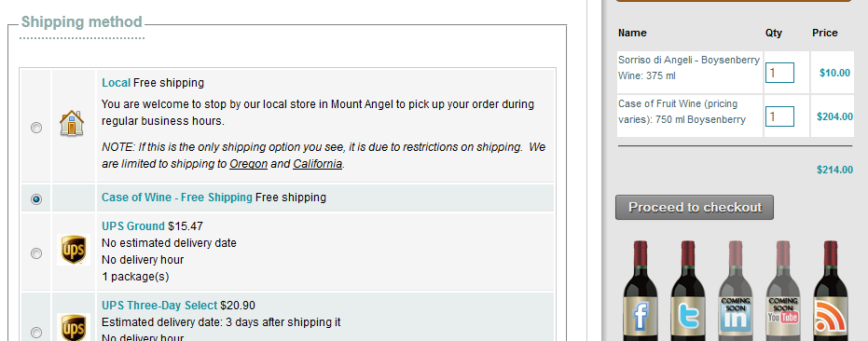Edit quantity for Case of Fruit Wine
This screenshot has width=868, height=341.
coord(779,116)
